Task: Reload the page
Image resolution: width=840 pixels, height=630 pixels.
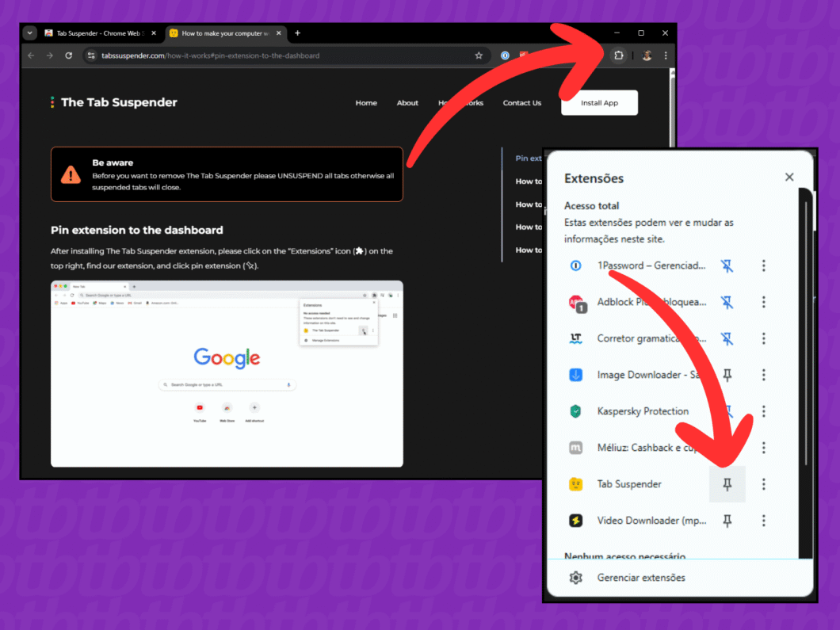Action: click(x=69, y=55)
